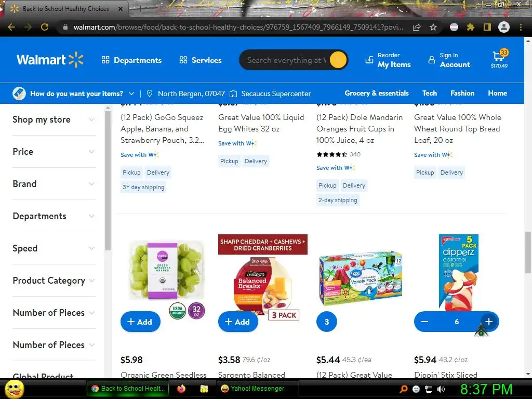Viewport: 532px width, 399px height.
Task: Select the Grocery & essentials tab
Action: coord(377,94)
